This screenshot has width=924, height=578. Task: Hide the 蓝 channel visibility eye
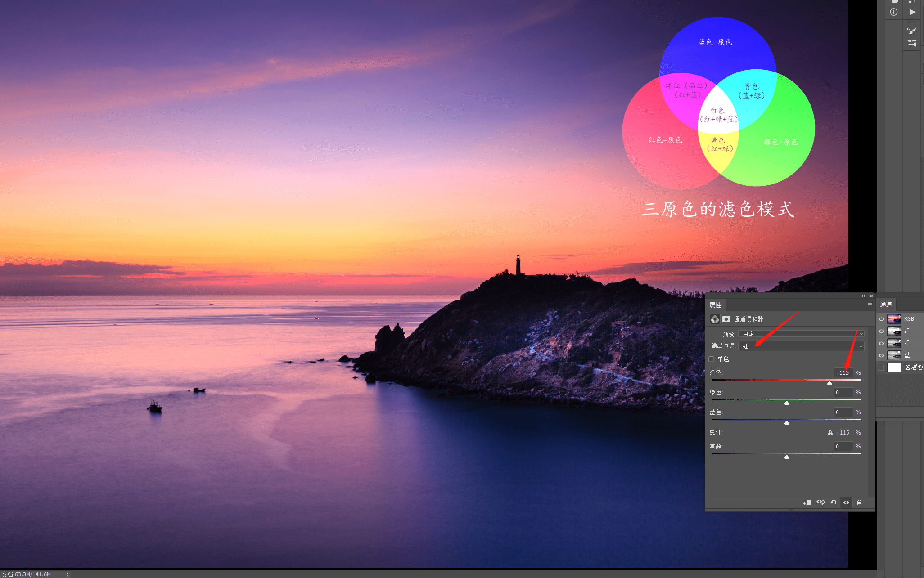[881, 355]
